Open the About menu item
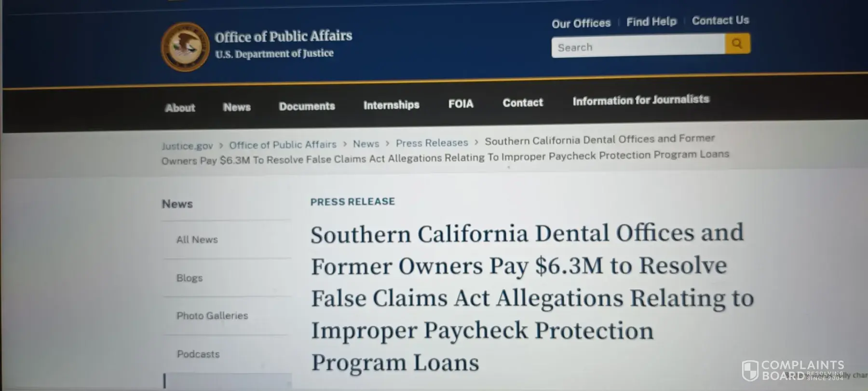Viewport: 868px width, 391px height. tap(180, 108)
